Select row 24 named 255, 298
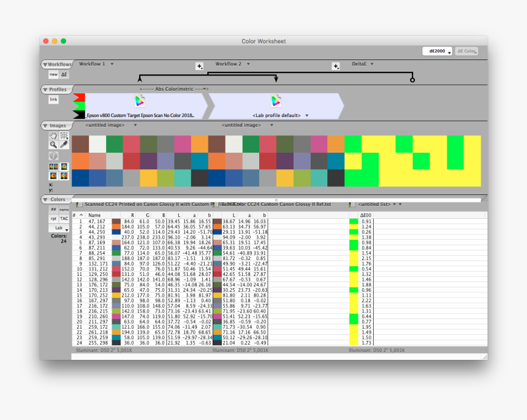Screen dimensions: 527x420 click(x=279, y=343)
